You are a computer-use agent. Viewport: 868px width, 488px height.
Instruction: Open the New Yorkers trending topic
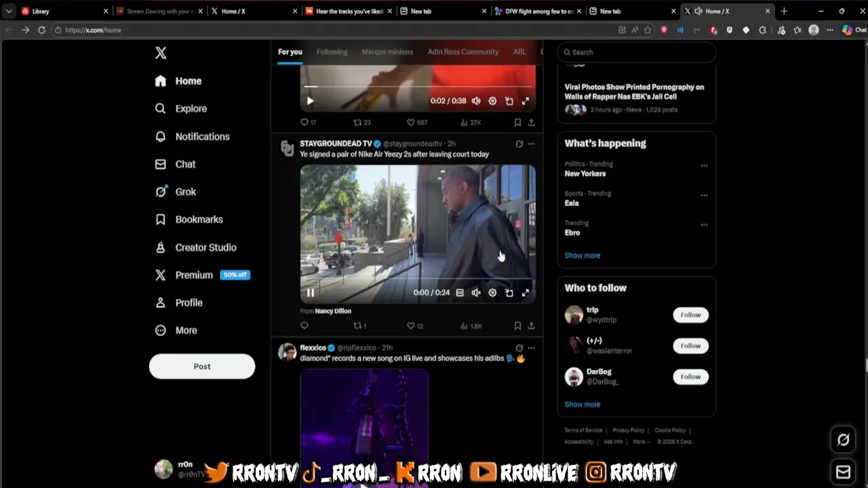tap(585, 174)
